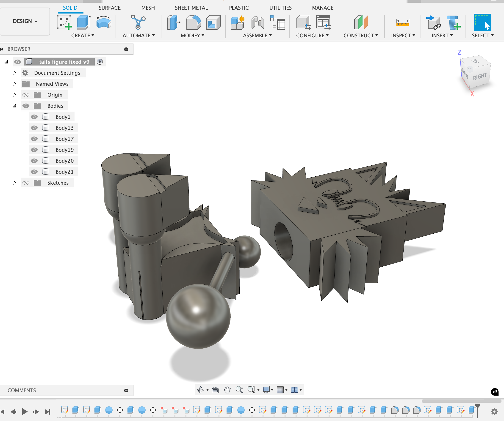Click the Shell tool icon
This screenshot has height=421, width=504.
tap(213, 22)
